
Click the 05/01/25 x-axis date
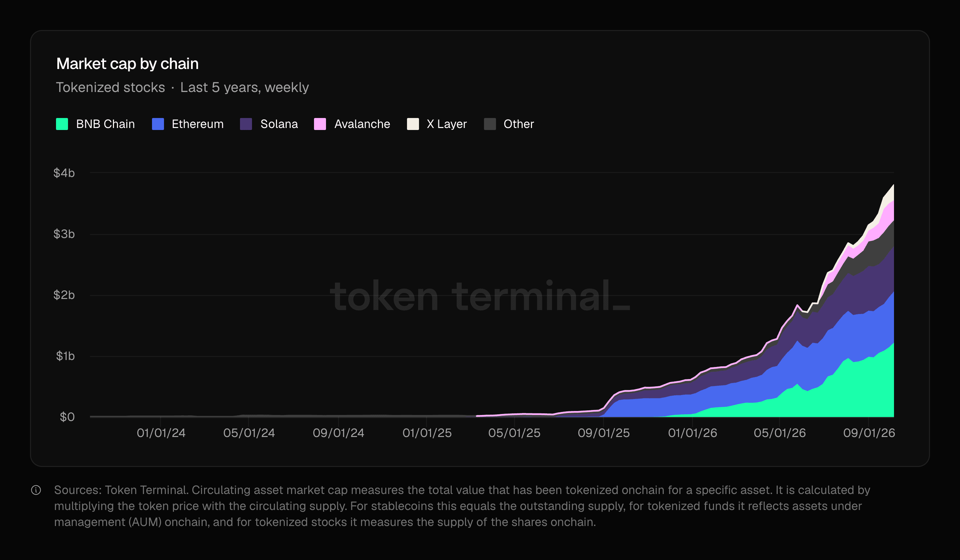tap(515, 433)
